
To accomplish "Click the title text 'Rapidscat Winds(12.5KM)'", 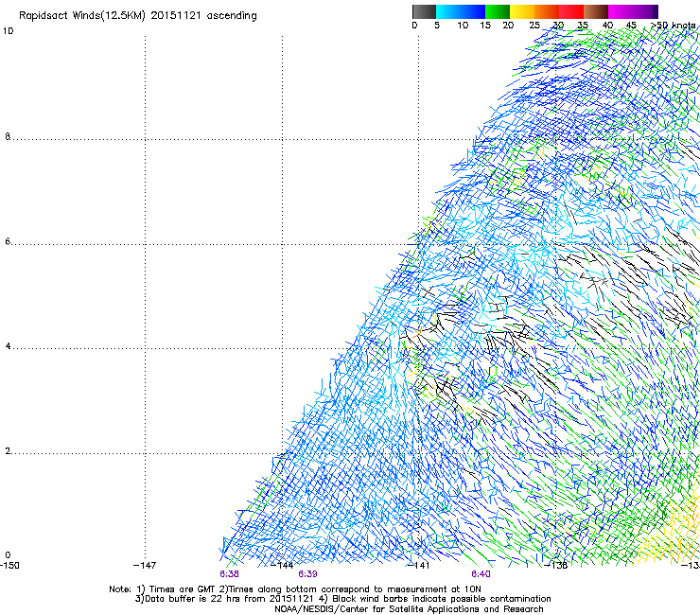I will (x=82, y=16).
